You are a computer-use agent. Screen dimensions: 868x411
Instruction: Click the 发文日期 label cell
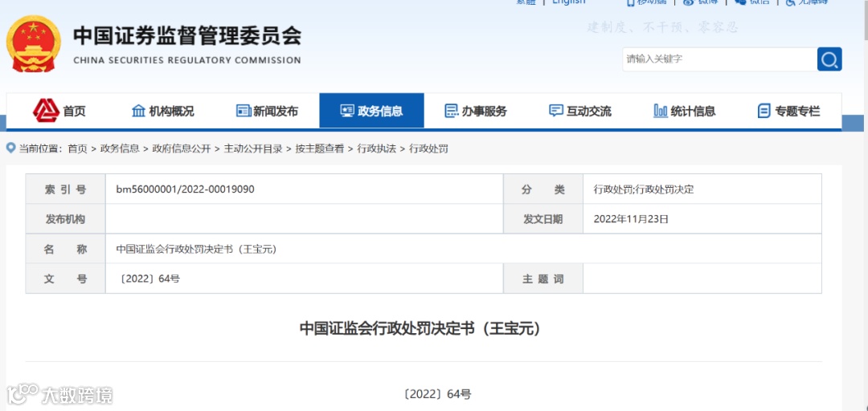coord(543,219)
